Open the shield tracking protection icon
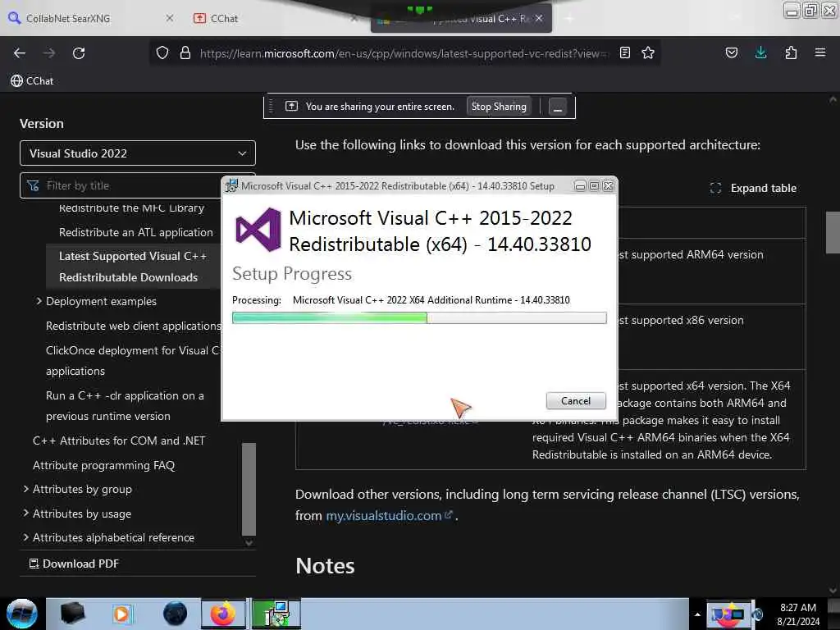 point(162,53)
